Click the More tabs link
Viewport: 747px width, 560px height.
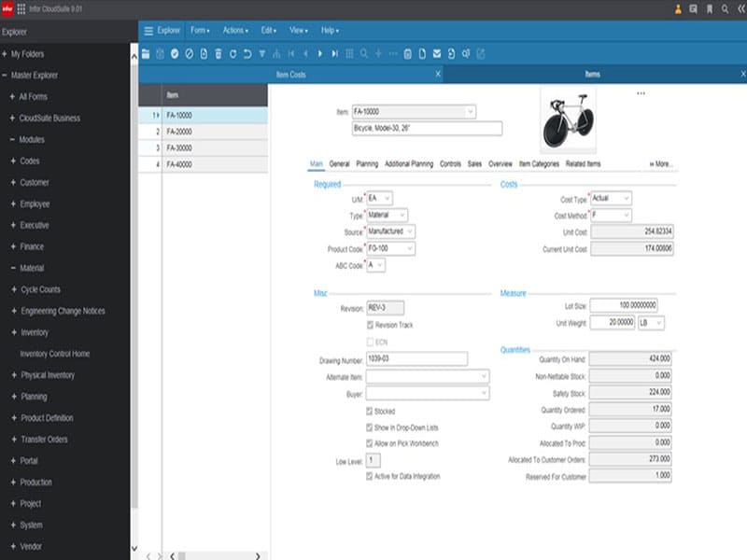click(x=660, y=164)
